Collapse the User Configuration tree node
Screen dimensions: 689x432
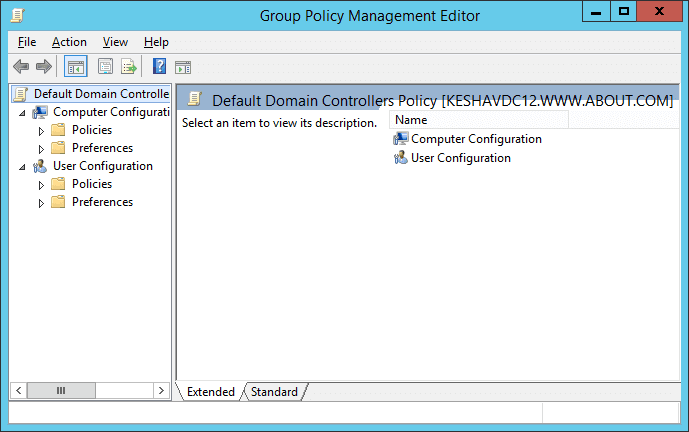click(x=22, y=167)
